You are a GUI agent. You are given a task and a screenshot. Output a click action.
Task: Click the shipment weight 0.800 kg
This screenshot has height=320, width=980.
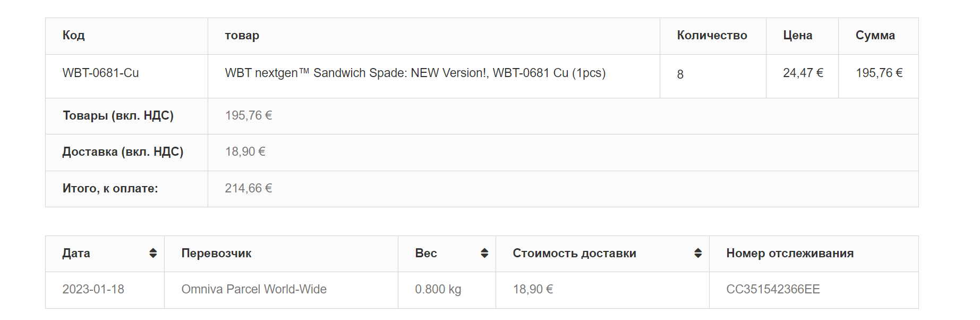[438, 289]
